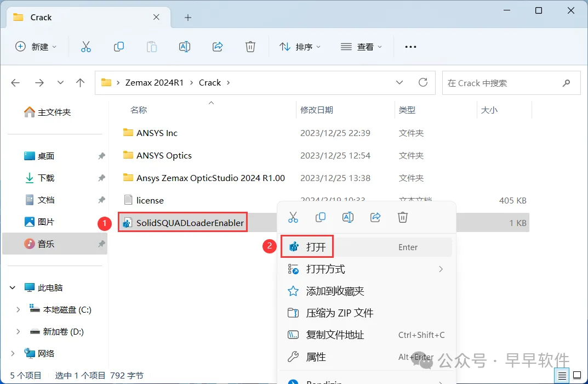Viewport: 588px width, 384px height.
Task: Click the Share icon in the toolbar
Action: [218, 47]
